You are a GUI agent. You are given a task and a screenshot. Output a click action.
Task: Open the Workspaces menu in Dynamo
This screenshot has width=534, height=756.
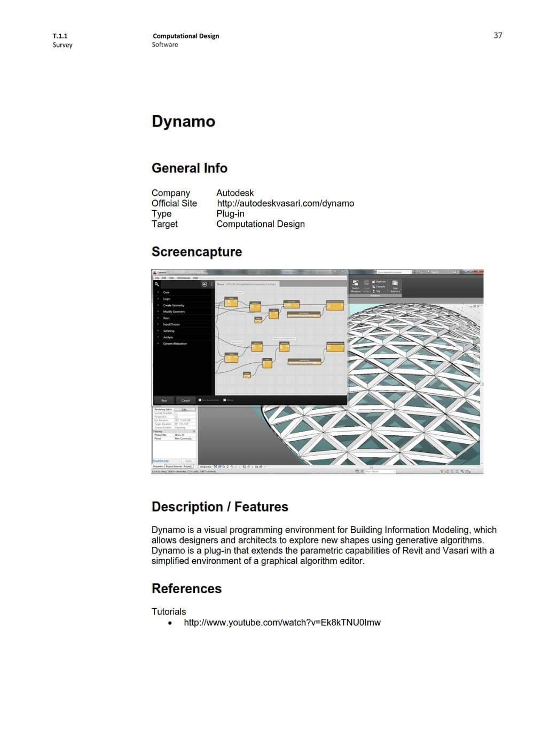point(183,277)
